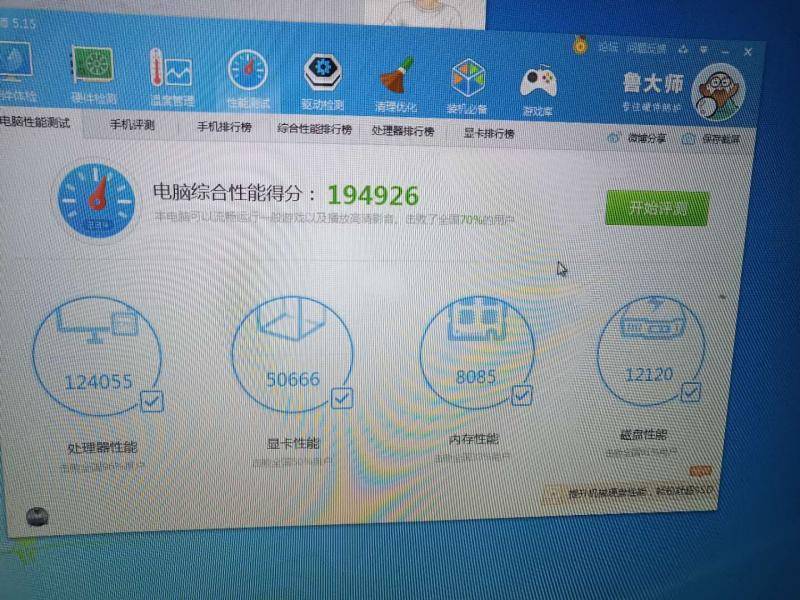The width and height of the screenshot is (800, 600).
Task: Click the disk score 12120
Action: pyautogui.click(x=649, y=375)
